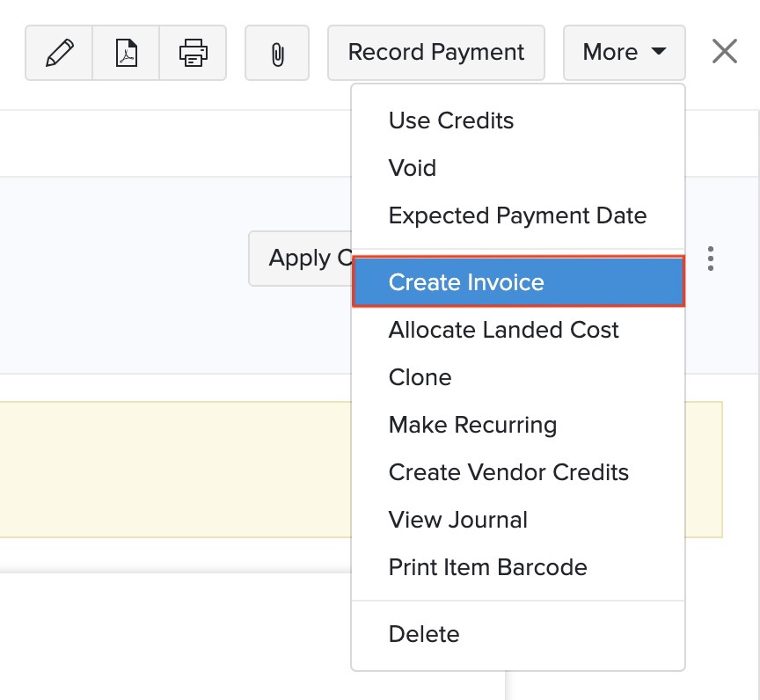Clone the current bill
The height and width of the screenshot is (700, 760).
coord(420,377)
